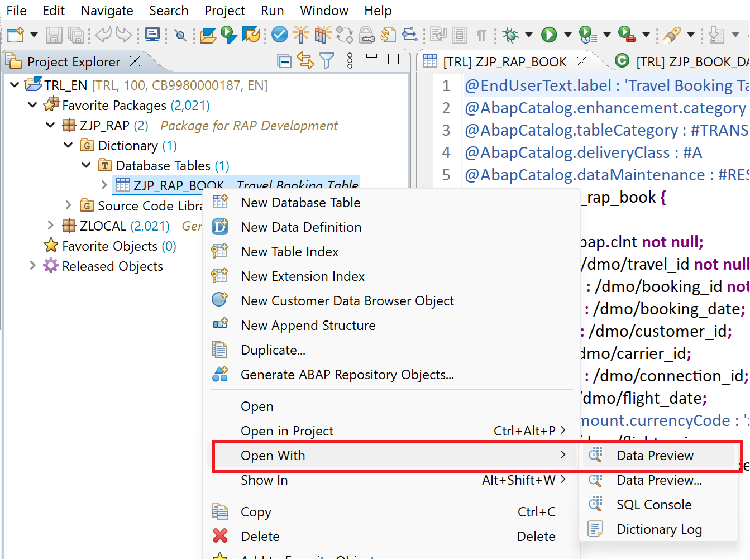750x560 pixels.
Task: Toggle word wrap icon in toolbar
Action: click(x=438, y=35)
